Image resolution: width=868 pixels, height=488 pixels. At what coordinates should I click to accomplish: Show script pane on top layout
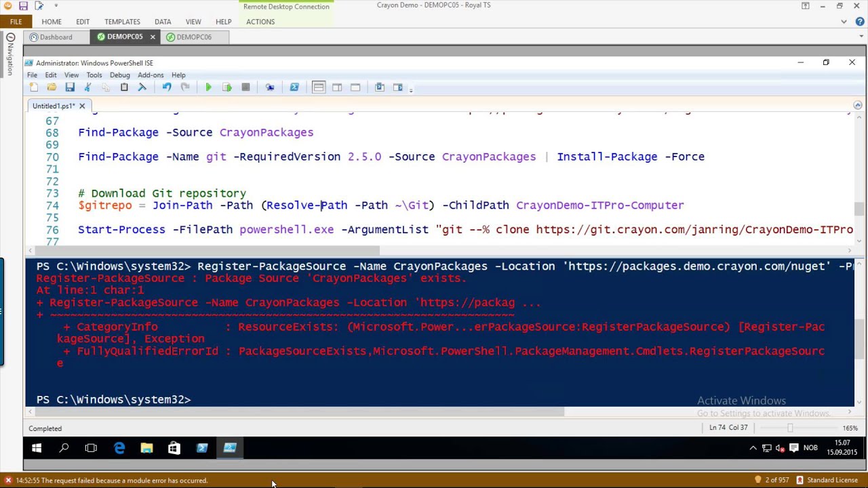[x=319, y=87]
